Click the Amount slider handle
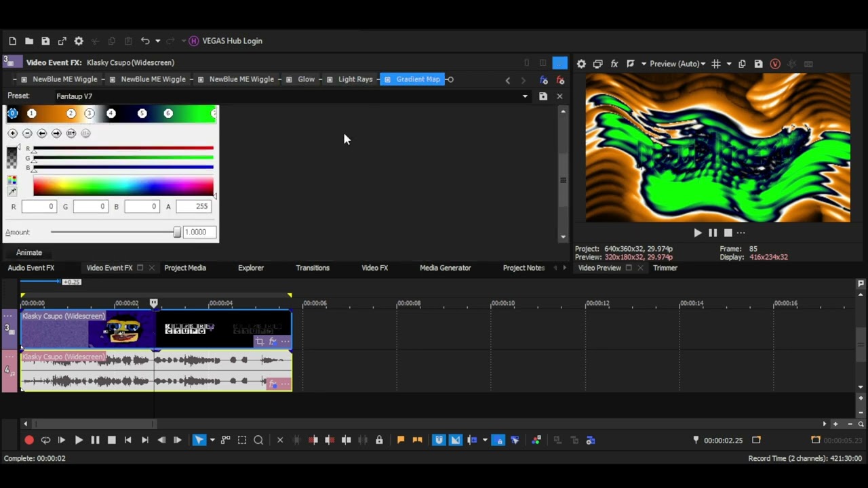Image resolution: width=868 pixels, height=488 pixels. [177, 232]
